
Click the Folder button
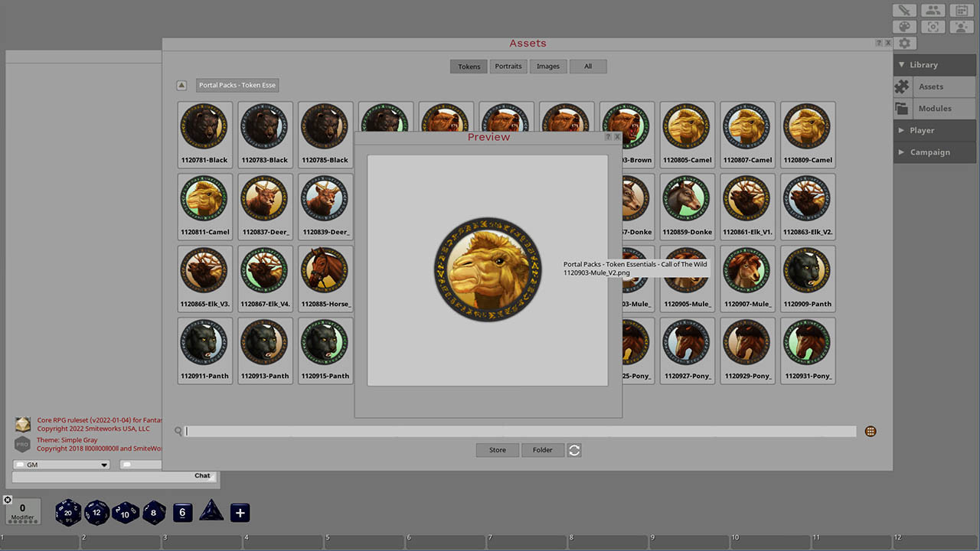(x=543, y=450)
